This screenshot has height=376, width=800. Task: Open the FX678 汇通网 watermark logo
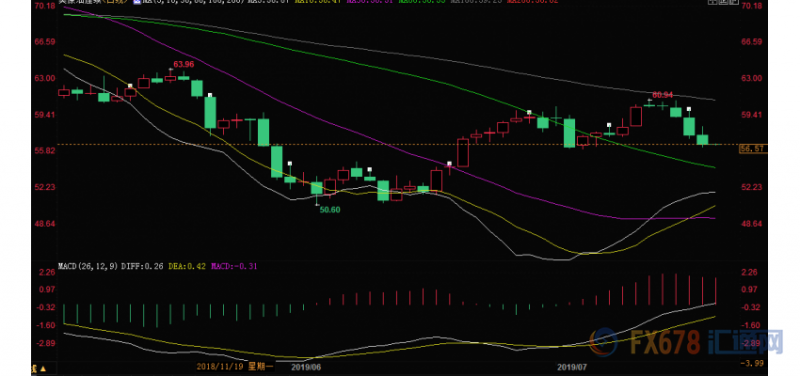(x=686, y=342)
